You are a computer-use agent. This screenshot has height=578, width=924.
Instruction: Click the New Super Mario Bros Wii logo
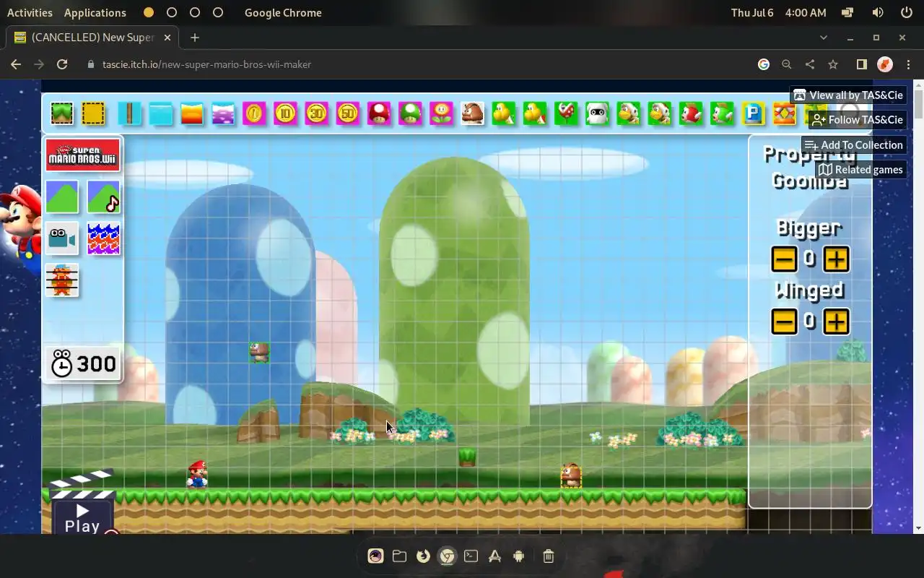point(82,155)
